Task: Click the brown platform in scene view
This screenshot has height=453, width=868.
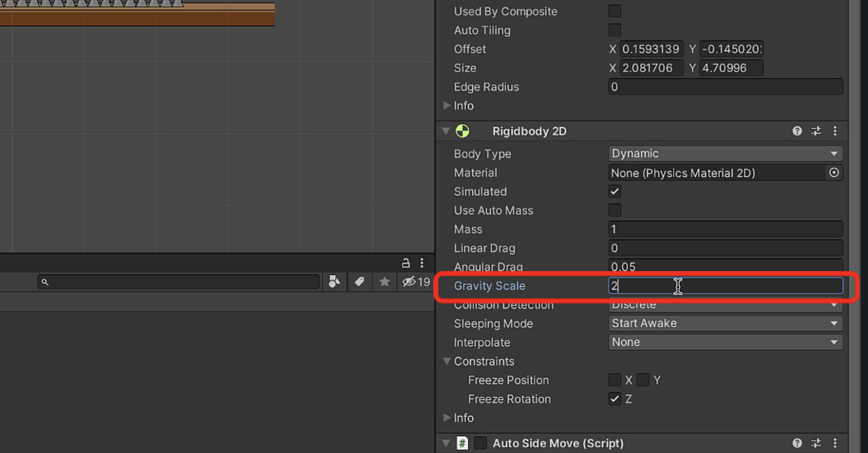Action: click(137, 15)
